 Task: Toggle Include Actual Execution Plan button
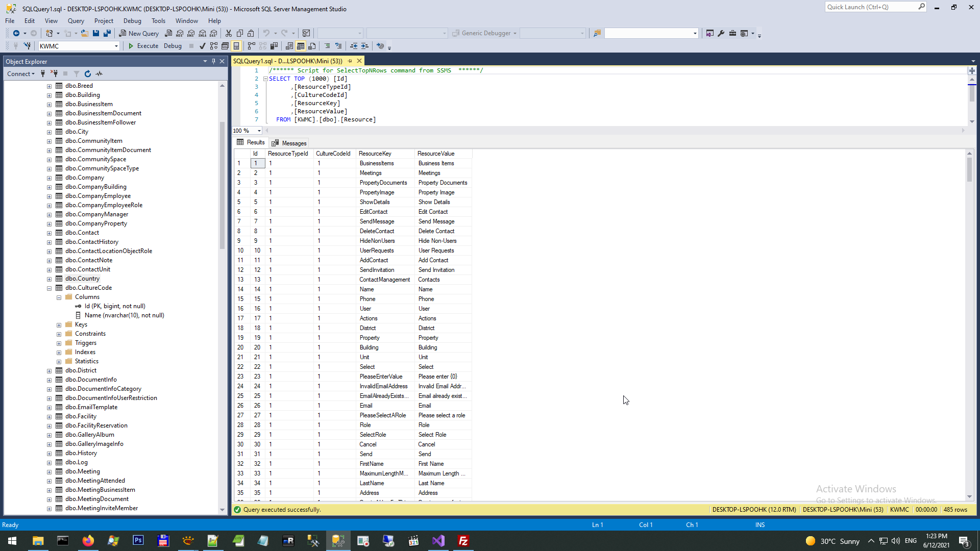pos(252,46)
